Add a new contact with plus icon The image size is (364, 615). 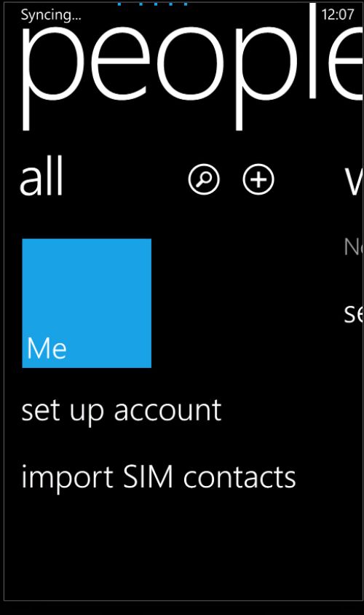tap(258, 180)
